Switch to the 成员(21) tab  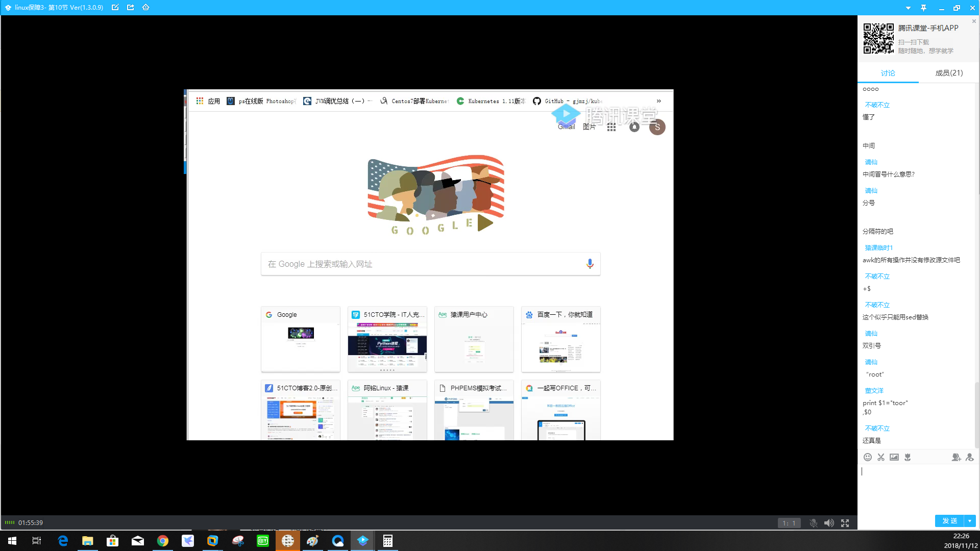[x=949, y=73]
